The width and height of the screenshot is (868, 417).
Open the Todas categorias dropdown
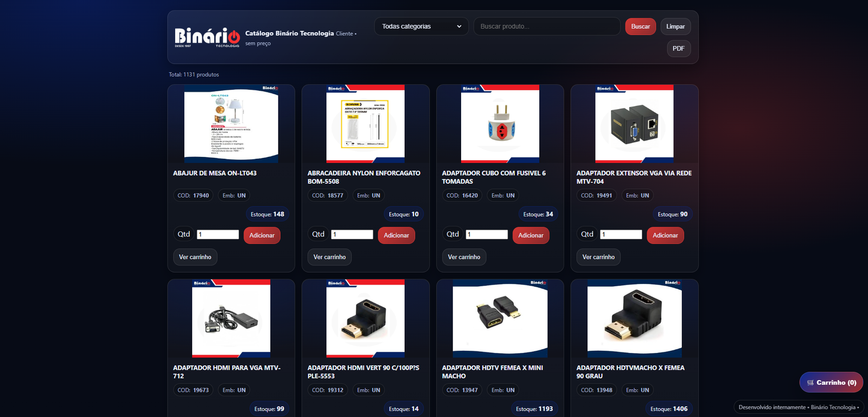pos(422,26)
